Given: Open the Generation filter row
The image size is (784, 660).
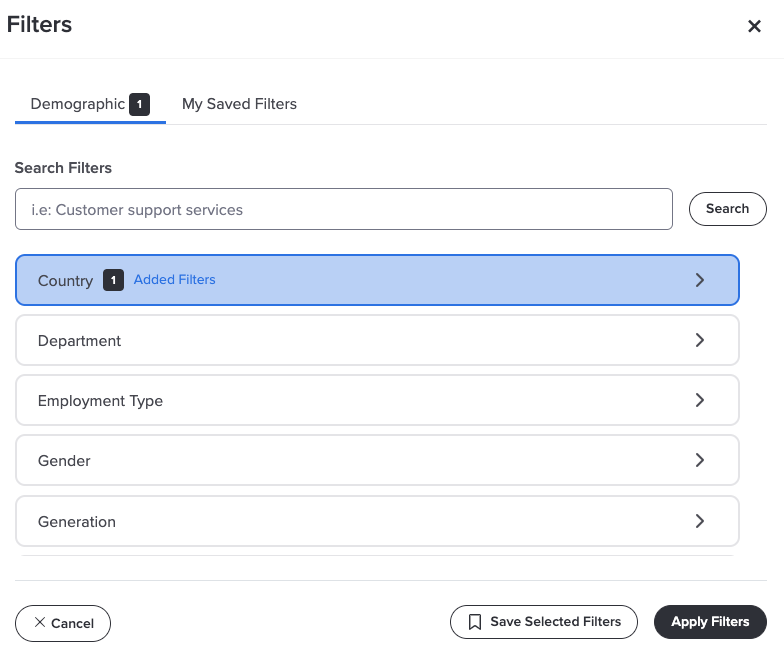Looking at the screenshot, I should pyautogui.click(x=377, y=521).
